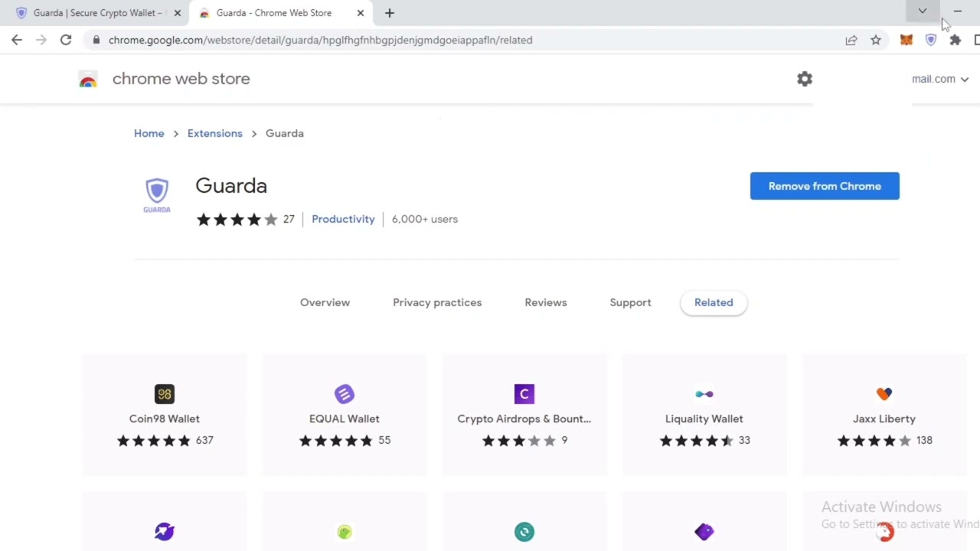The image size is (980, 551).
Task: Go to Home breadcrumb link
Action: [149, 133]
